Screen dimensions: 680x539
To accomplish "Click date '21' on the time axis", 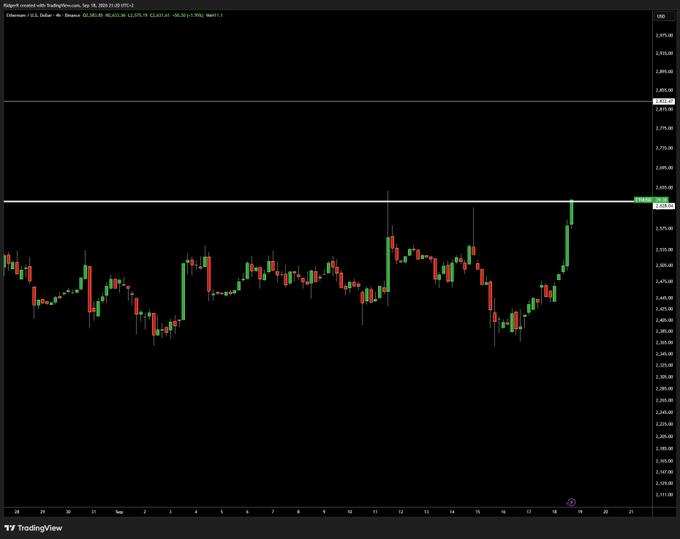I will pyautogui.click(x=631, y=512).
